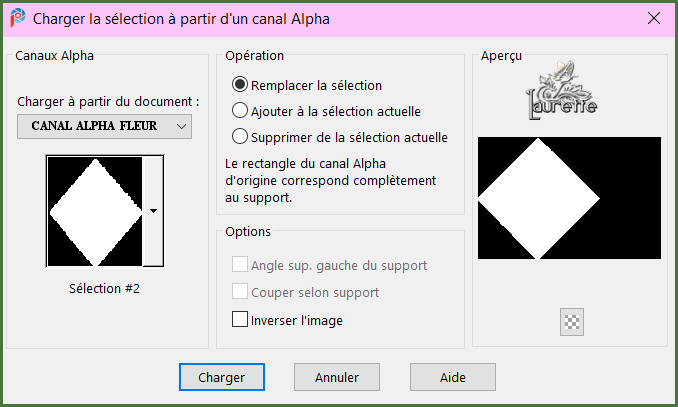Viewport: 678px width, 407px height.
Task: Expand the alpha channel thumbnail list arrow
Action: tap(153, 211)
